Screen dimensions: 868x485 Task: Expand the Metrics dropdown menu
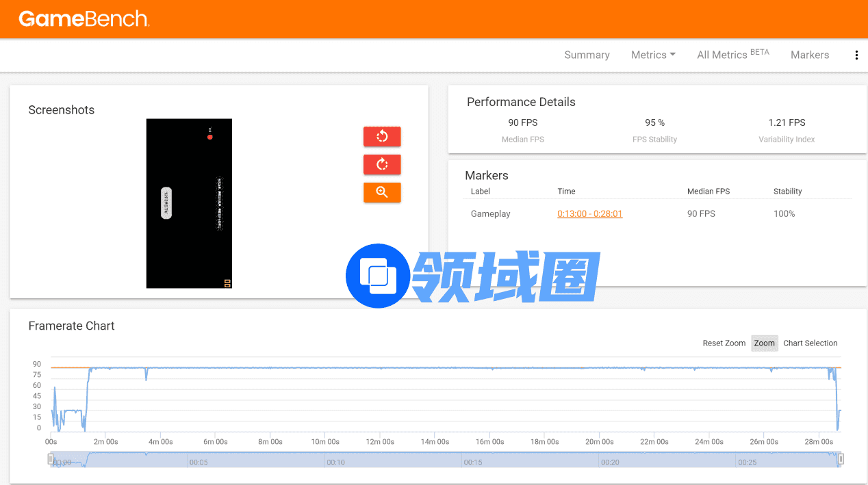(x=653, y=55)
